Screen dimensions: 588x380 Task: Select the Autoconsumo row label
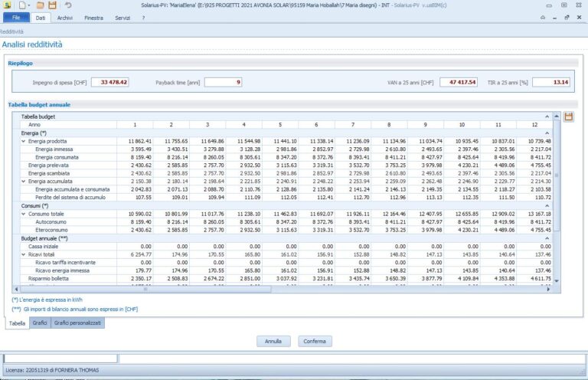point(51,222)
